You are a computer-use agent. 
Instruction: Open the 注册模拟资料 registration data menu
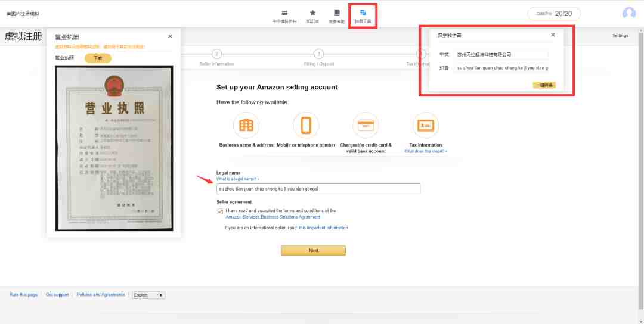pyautogui.click(x=284, y=17)
